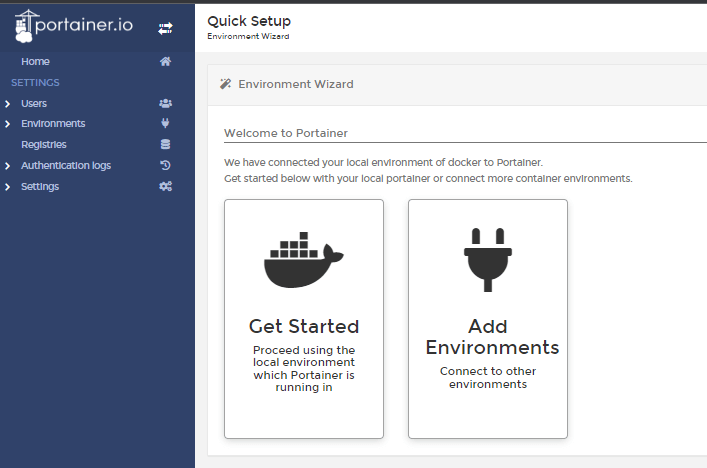
Task: Click the Authentication logs history icon
Action: [165, 165]
